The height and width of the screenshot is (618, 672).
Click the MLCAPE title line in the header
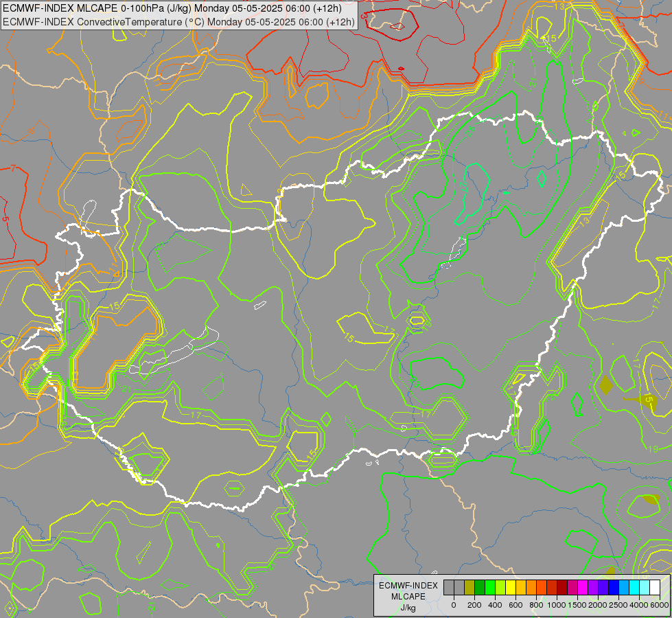pyautogui.click(x=172, y=8)
